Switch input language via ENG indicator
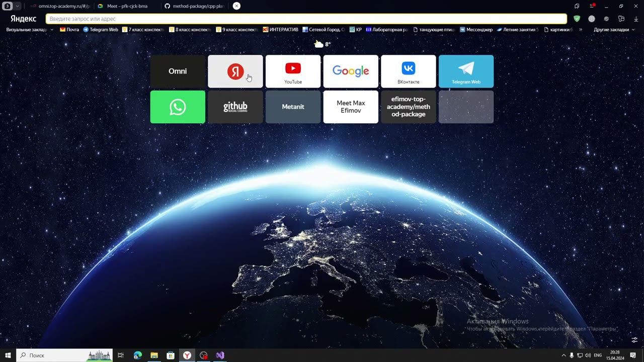 598,355
